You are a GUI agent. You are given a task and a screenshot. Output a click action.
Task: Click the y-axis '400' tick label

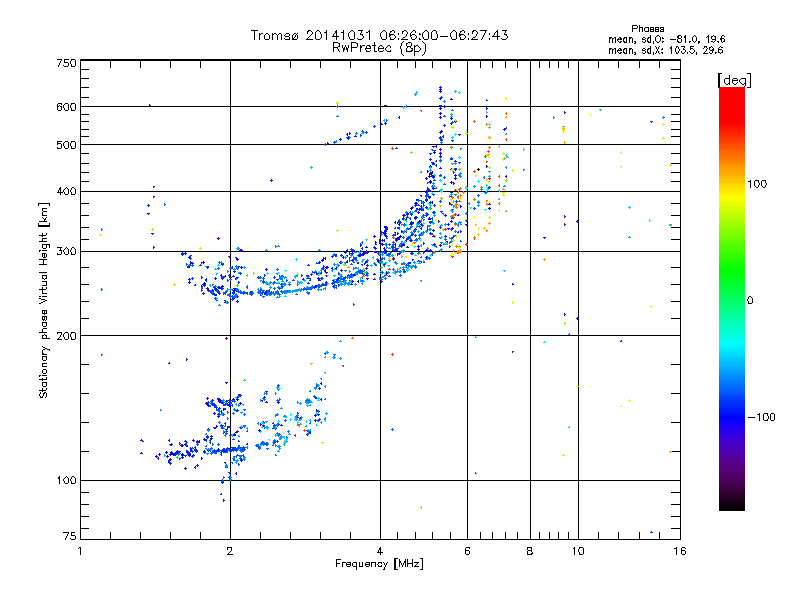click(x=66, y=191)
